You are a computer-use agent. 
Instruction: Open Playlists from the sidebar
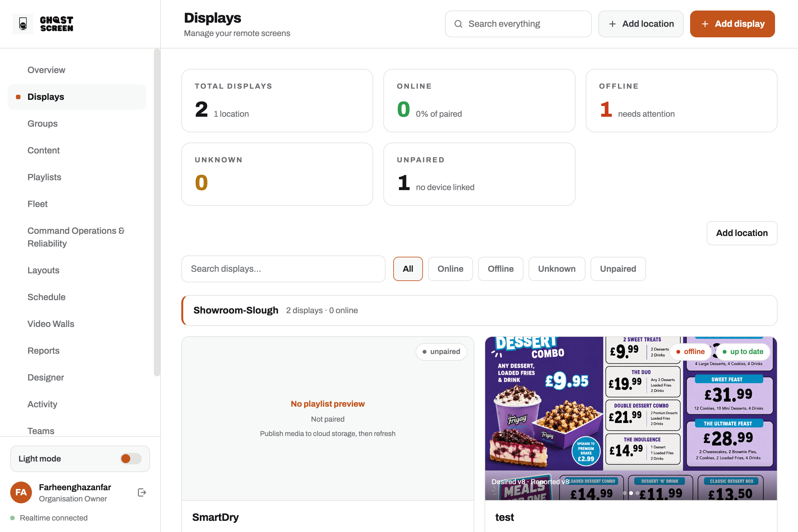[44, 177]
